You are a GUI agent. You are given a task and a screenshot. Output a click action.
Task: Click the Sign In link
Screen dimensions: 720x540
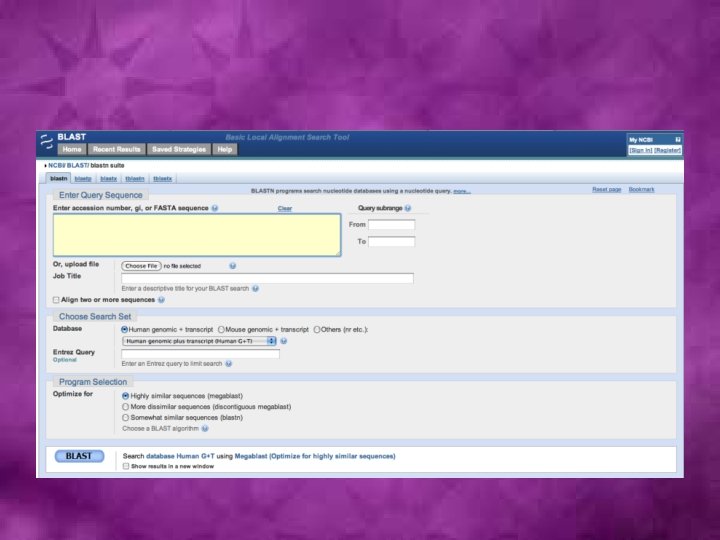click(641, 150)
